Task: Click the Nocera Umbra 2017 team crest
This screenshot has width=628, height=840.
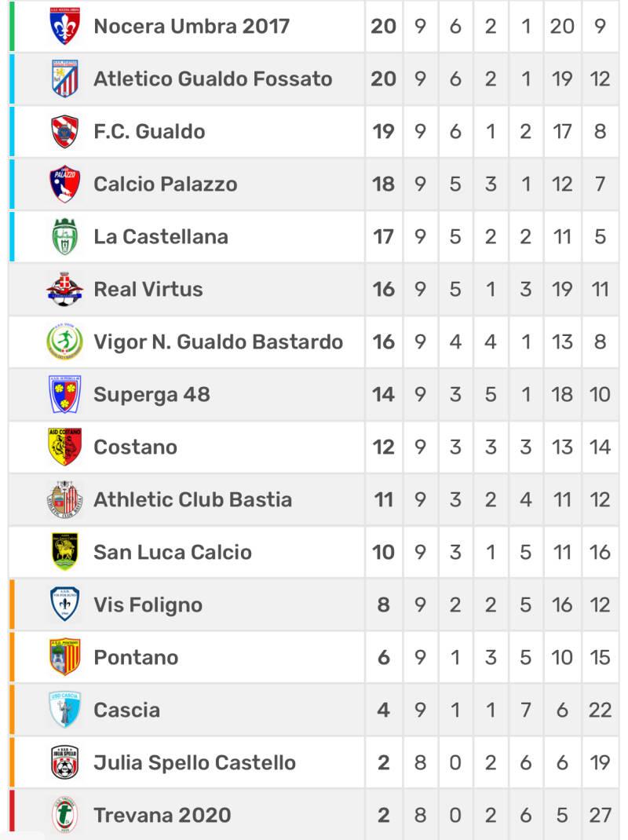Action: pos(64,27)
